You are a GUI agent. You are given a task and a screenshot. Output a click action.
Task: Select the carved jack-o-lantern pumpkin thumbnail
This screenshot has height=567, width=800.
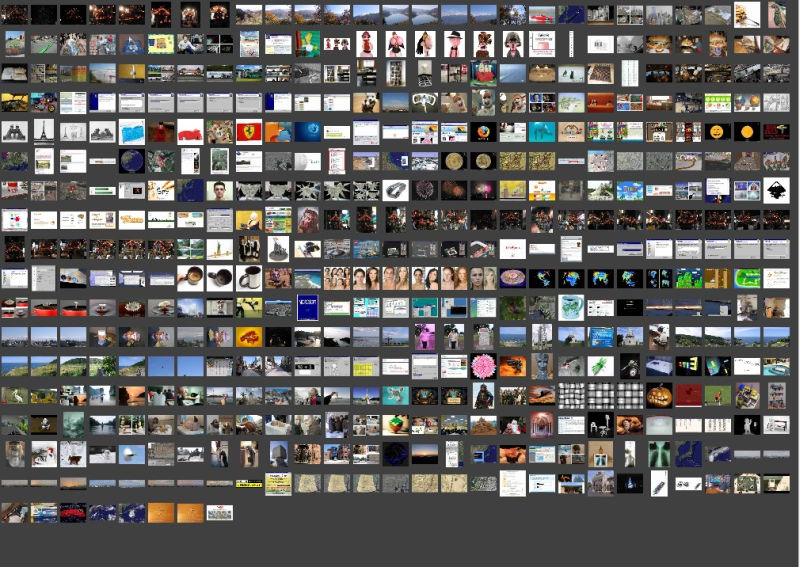click(x=659, y=396)
